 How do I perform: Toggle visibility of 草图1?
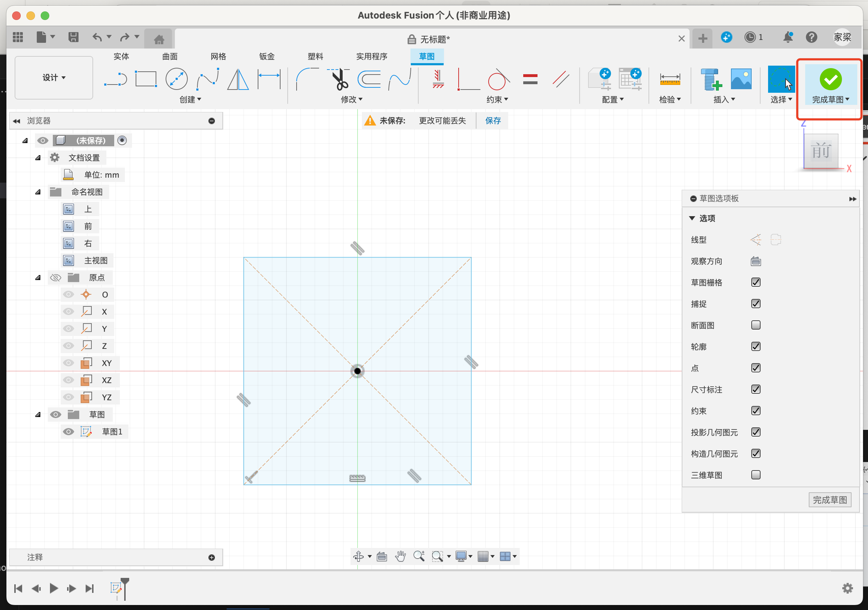(69, 432)
